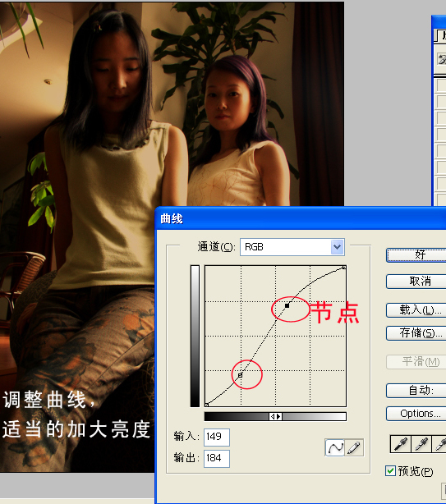Screen dimensions: 446x504
Task: Select the curve endpoint at bottom-left corner
Action: point(206,405)
